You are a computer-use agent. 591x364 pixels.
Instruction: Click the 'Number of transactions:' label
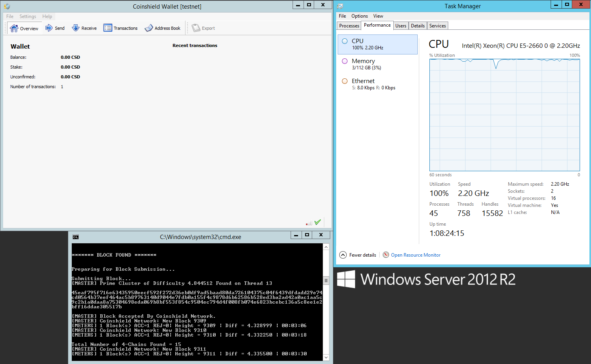coord(33,87)
